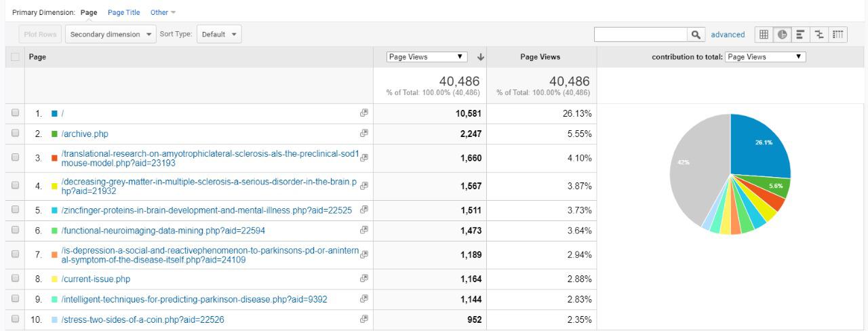Select the comparison view icon
Screen dimensions: 868x331
point(819,35)
